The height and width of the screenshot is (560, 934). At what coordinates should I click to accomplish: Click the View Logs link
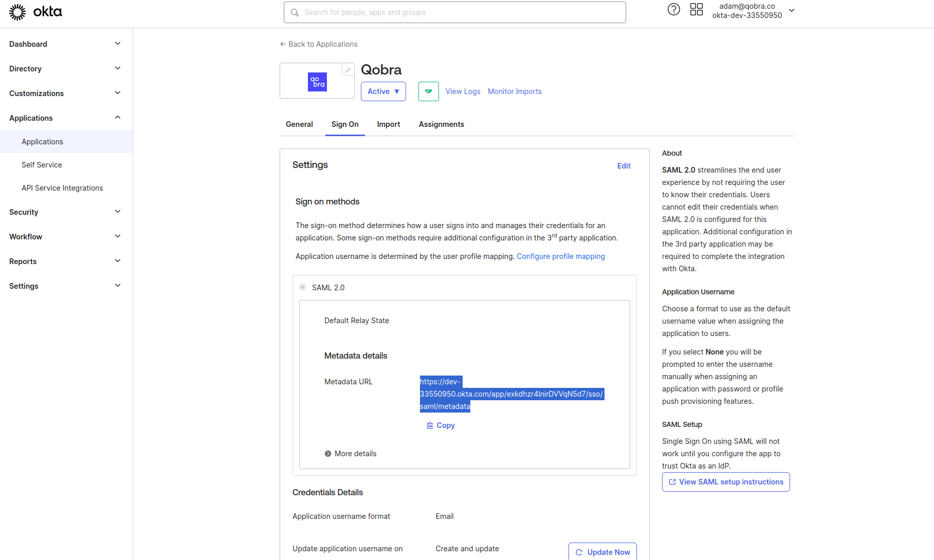click(463, 91)
